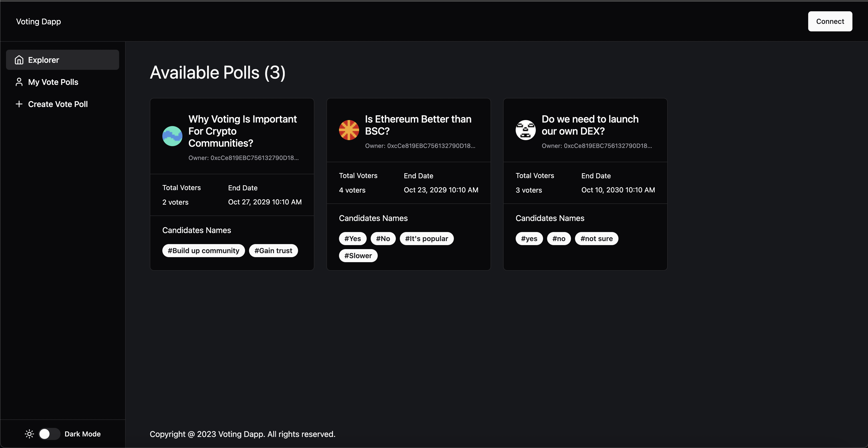Click the user icon beside My Vote Polls
The image size is (868, 448).
[x=19, y=82]
